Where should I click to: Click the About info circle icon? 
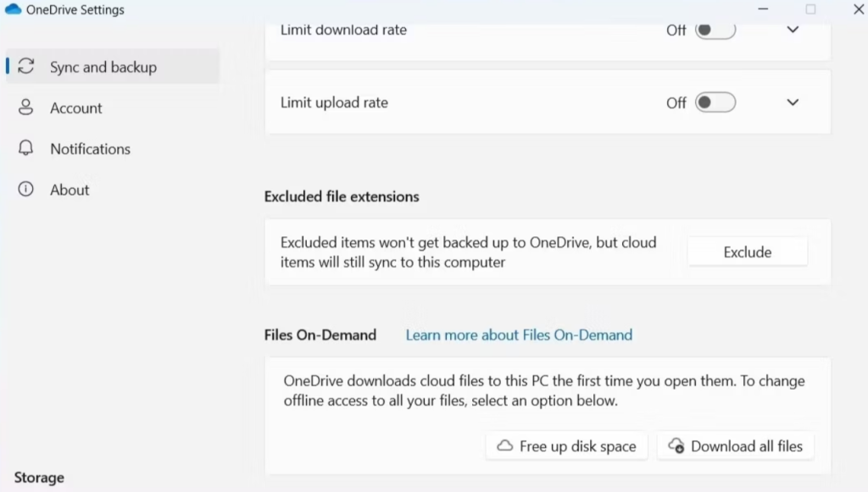pyautogui.click(x=26, y=189)
